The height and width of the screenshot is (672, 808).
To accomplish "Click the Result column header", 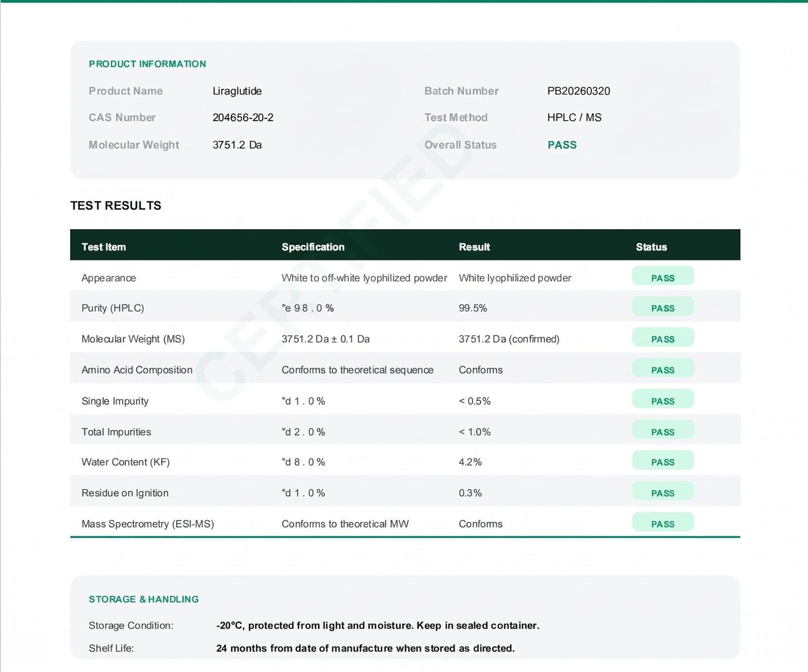I will (x=474, y=247).
